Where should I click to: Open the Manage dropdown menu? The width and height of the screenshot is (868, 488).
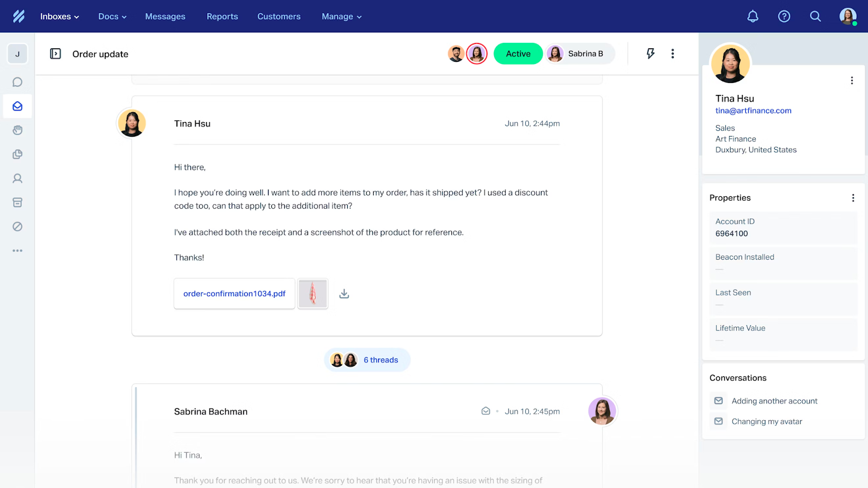coord(341,16)
